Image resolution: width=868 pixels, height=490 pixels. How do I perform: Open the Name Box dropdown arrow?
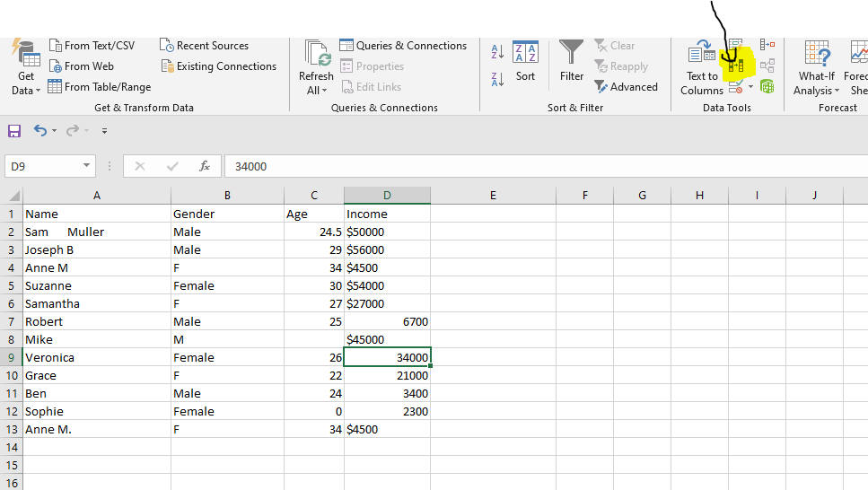(x=86, y=166)
